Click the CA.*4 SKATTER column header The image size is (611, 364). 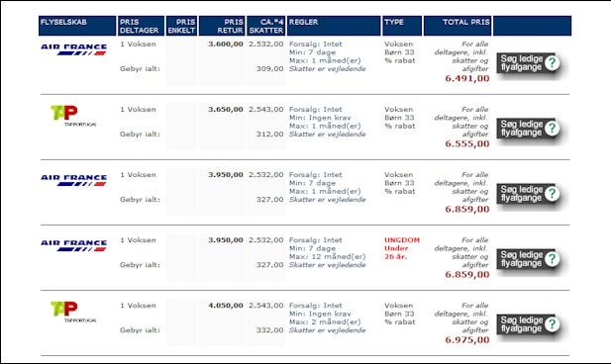[x=266, y=26]
